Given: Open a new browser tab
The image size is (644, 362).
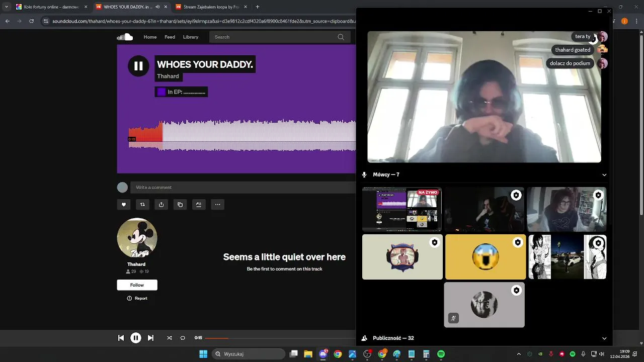Looking at the screenshot, I should (x=257, y=7).
